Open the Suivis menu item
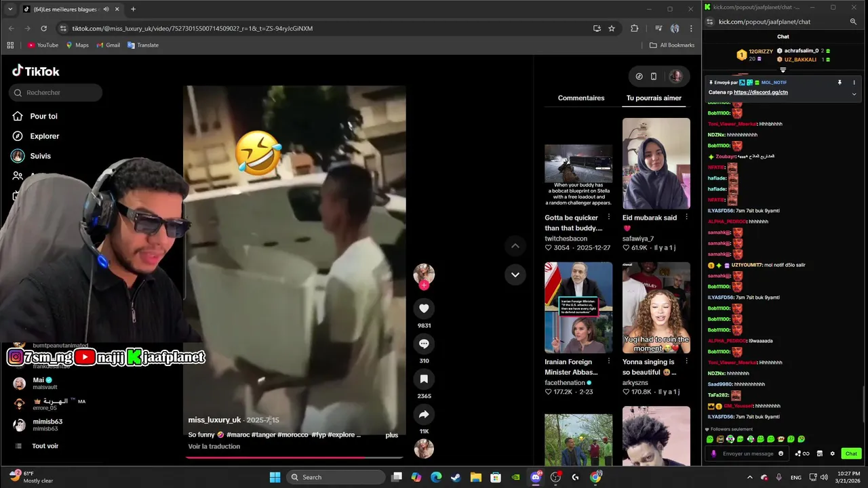Viewport: 868px width, 488px height. click(41, 156)
